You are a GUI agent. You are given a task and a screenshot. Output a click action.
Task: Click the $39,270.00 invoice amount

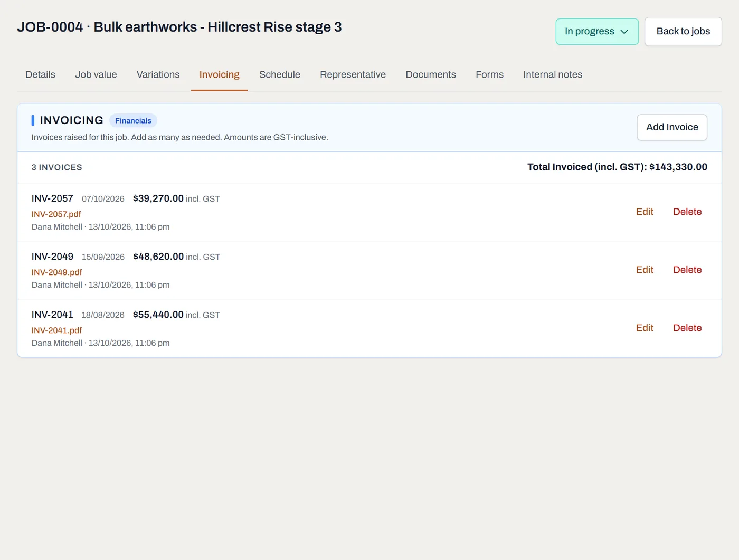(158, 198)
